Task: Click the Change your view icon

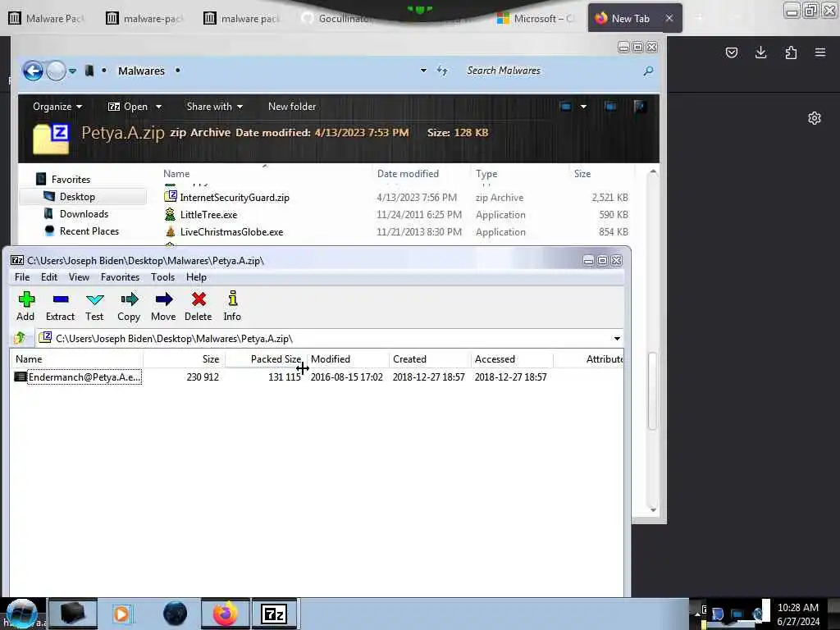Action: tap(565, 107)
